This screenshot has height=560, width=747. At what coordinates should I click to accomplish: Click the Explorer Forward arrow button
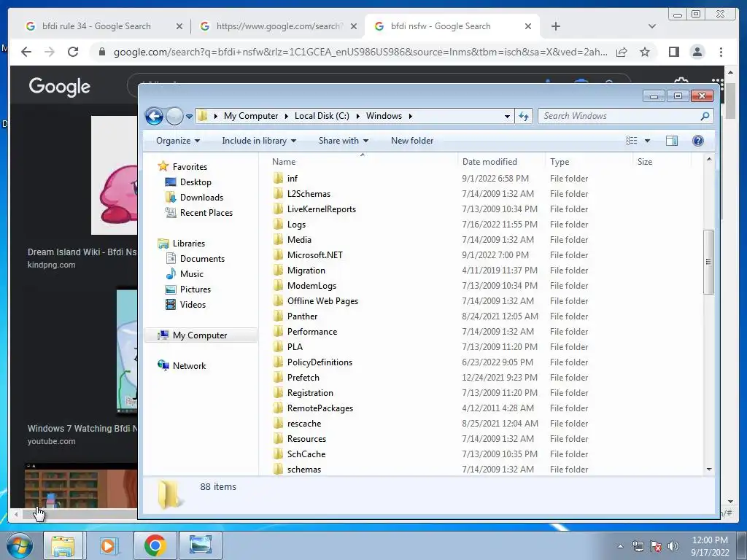[x=174, y=116]
